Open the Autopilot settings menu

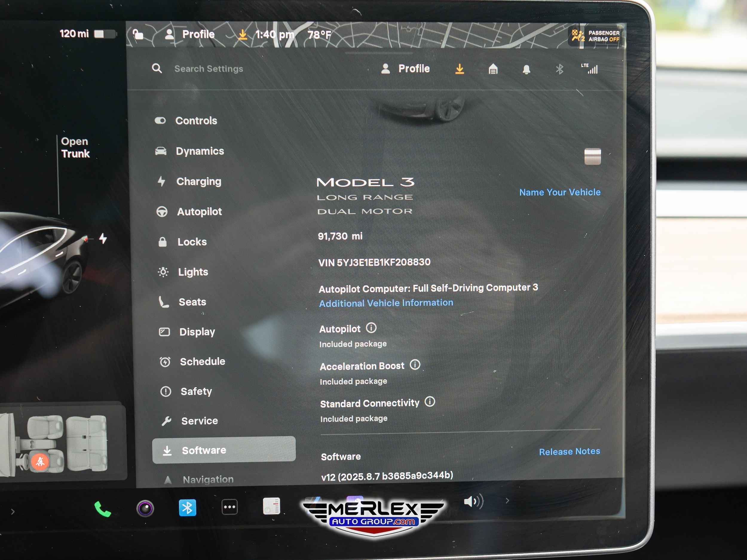pos(199,212)
